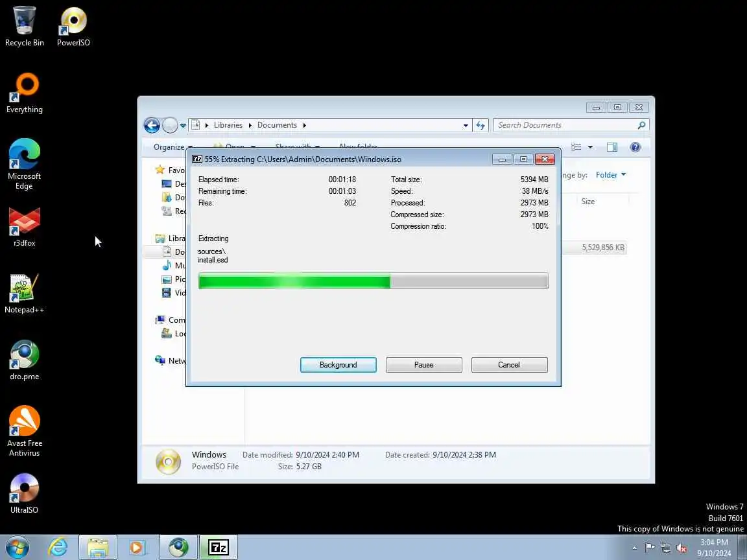The width and height of the screenshot is (747, 560).
Task: Select Libraries in the navigation pane
Action: pos(171,238)
